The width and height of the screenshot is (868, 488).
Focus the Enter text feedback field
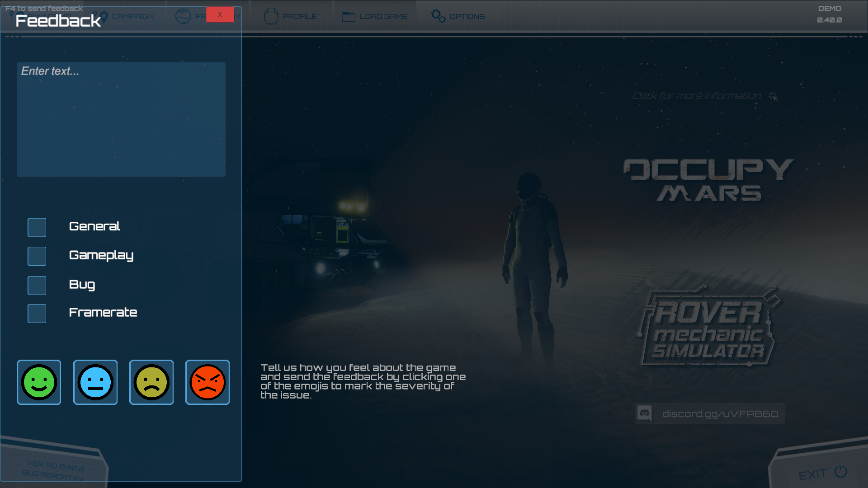click(121, 119)
